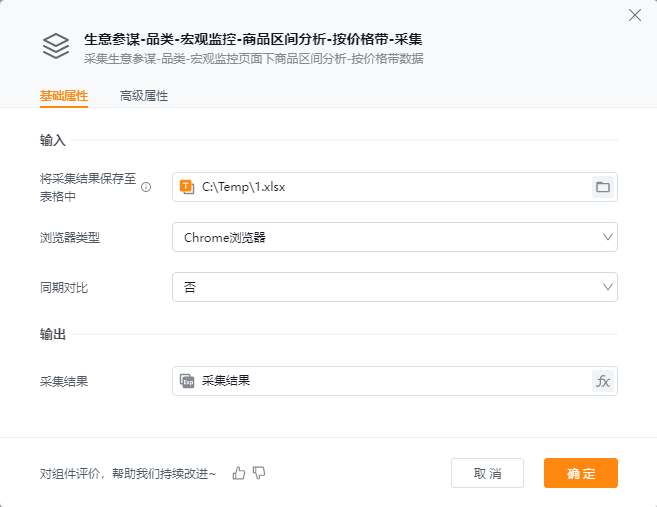This screenshot has height=507, width=657.
Task: Click the orange T icon in path field
Action: [x=187, y=187]
